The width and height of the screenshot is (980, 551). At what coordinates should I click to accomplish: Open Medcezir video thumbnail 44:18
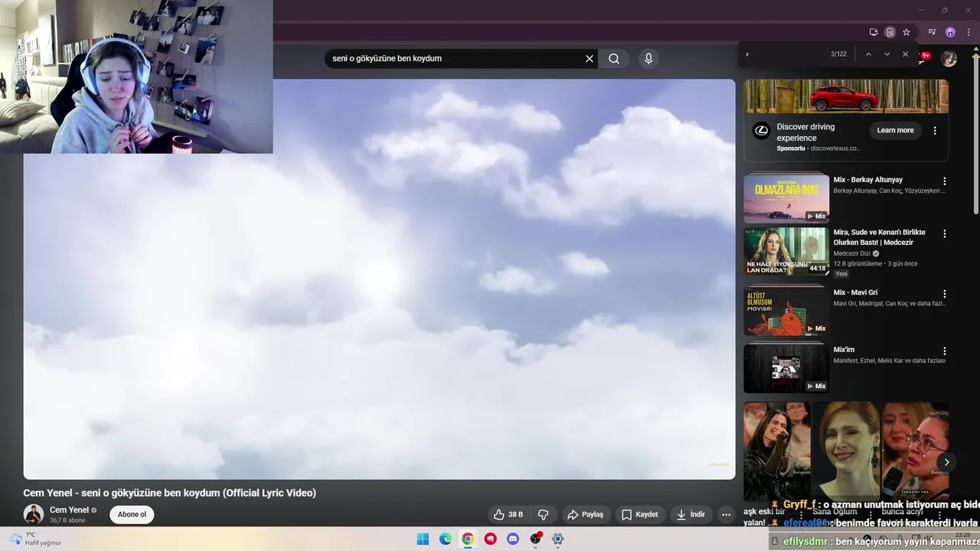click(786, 252)
